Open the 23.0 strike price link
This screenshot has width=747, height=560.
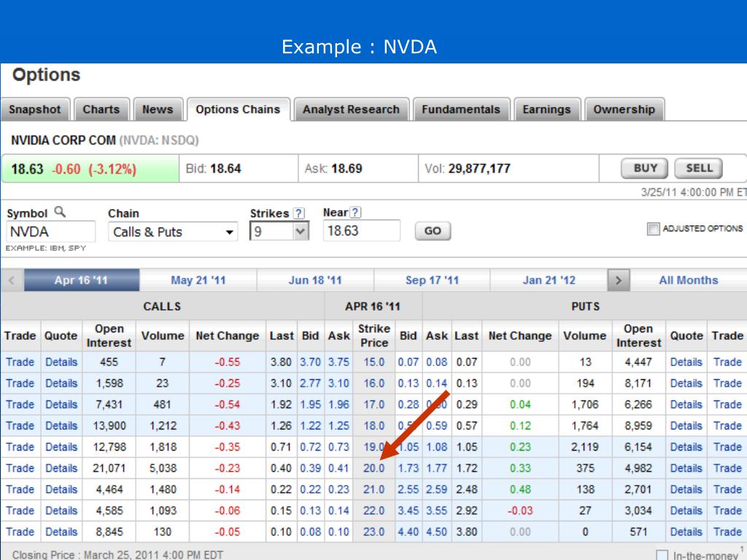(x=374, y=532)
